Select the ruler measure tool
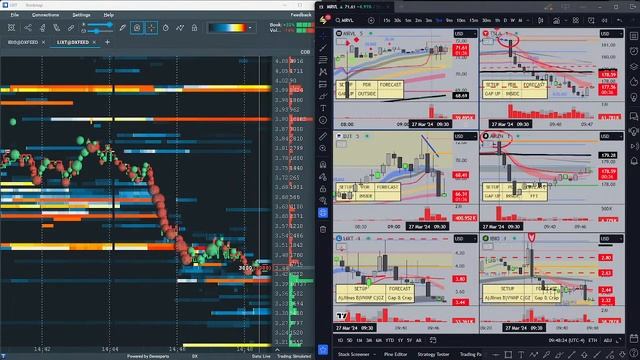Screen dimensions: 640x360 coord(323,136)
